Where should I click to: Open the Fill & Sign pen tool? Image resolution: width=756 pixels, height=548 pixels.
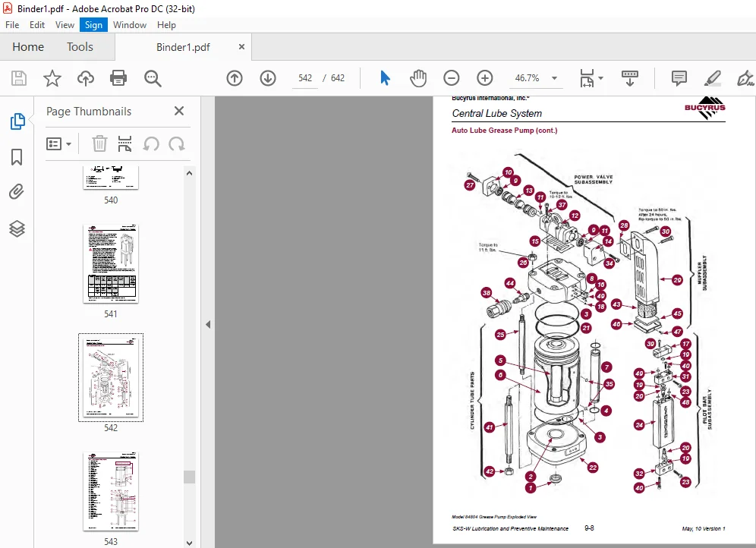(745, 78)
